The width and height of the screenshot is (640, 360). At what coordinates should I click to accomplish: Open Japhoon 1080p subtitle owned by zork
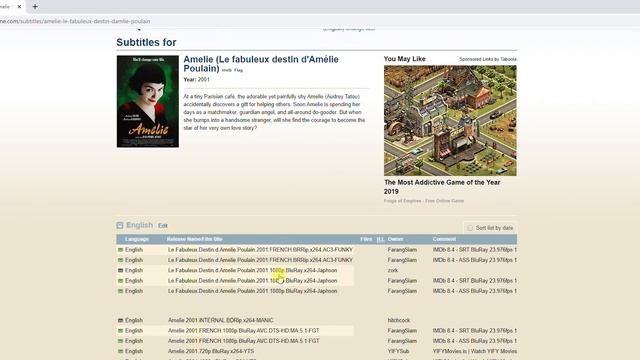pyautogui.click(x=252, y=271)
